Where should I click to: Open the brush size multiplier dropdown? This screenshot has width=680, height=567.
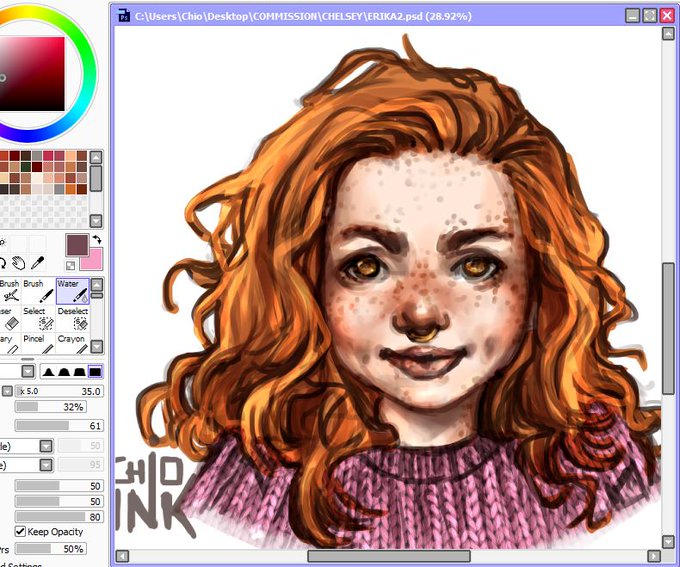click(7, 391)
